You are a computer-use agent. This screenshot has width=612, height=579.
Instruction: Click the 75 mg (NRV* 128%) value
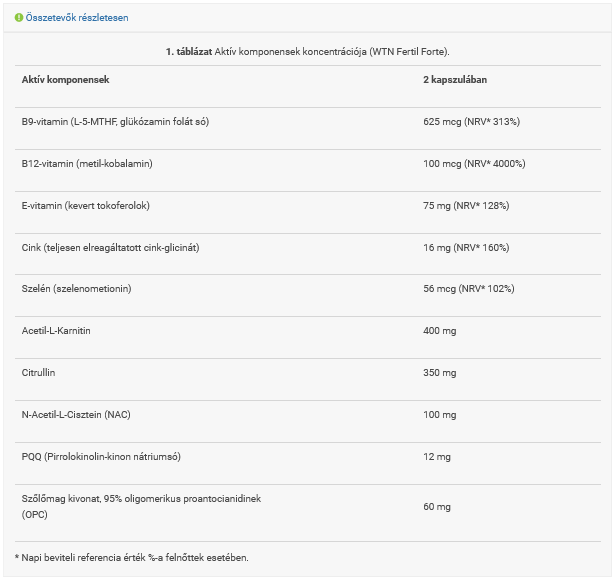[466, 205]
